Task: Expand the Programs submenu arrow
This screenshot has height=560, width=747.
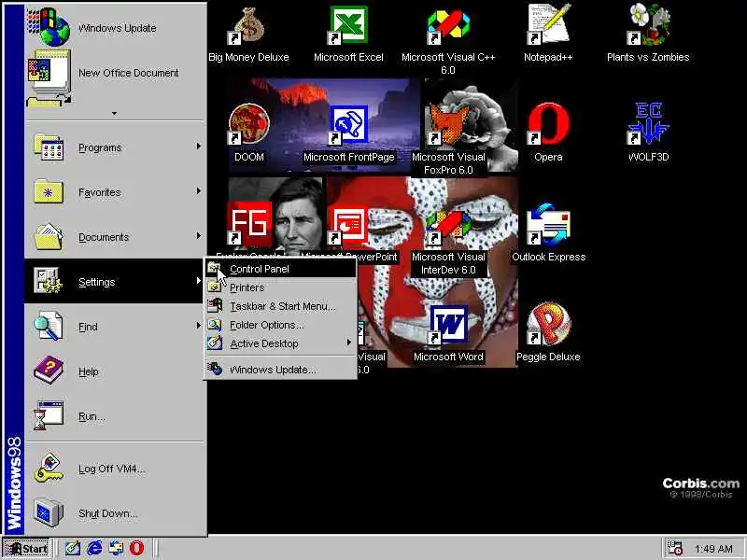Action: tap(198, 147)
